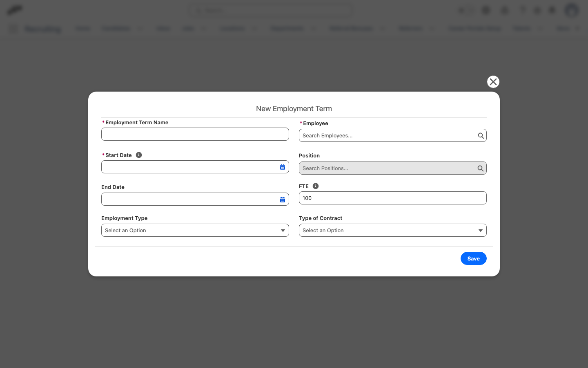Click into the Search Positions lookup field
588x368 pixels.
[393, 168]
